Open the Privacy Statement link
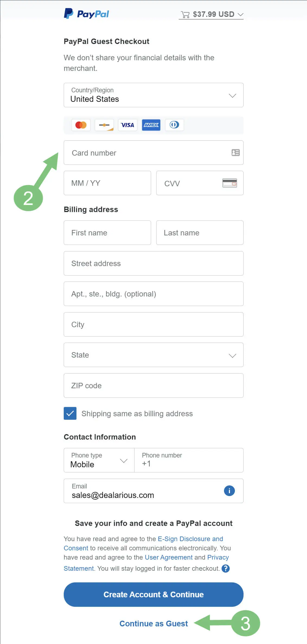Viewport: 307px width, 644px height. [218, 557]
